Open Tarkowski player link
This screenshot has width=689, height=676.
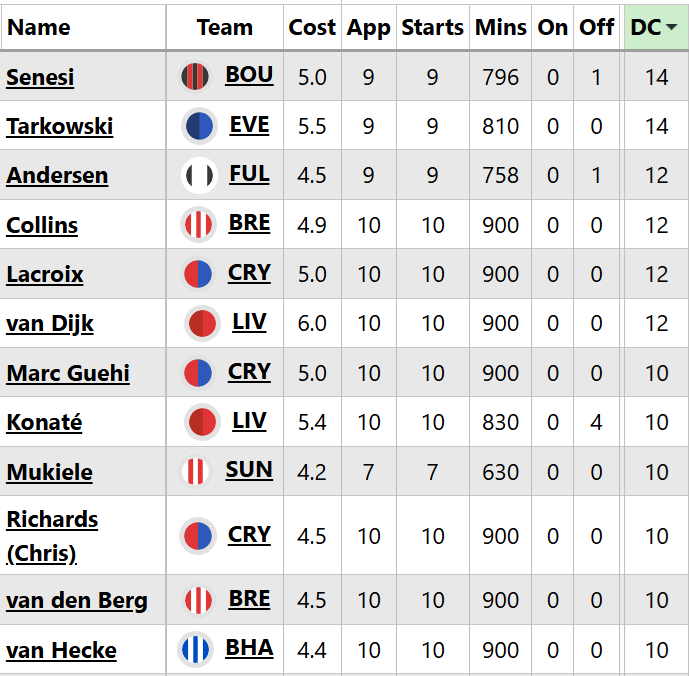click(59, 126)
